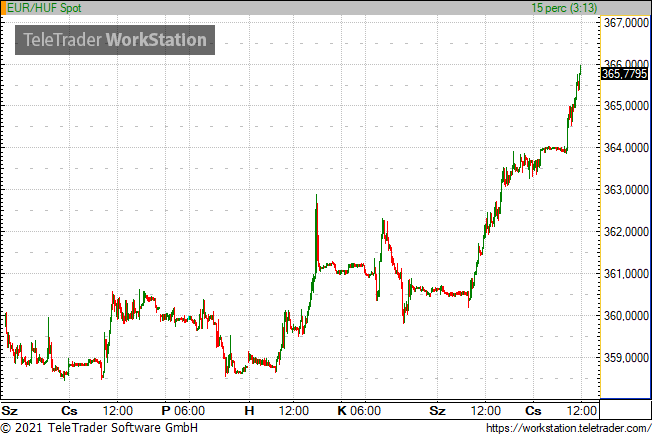Click the orange marker beside EUR/HUF Spot
The image size is (652, 437).
3,8
